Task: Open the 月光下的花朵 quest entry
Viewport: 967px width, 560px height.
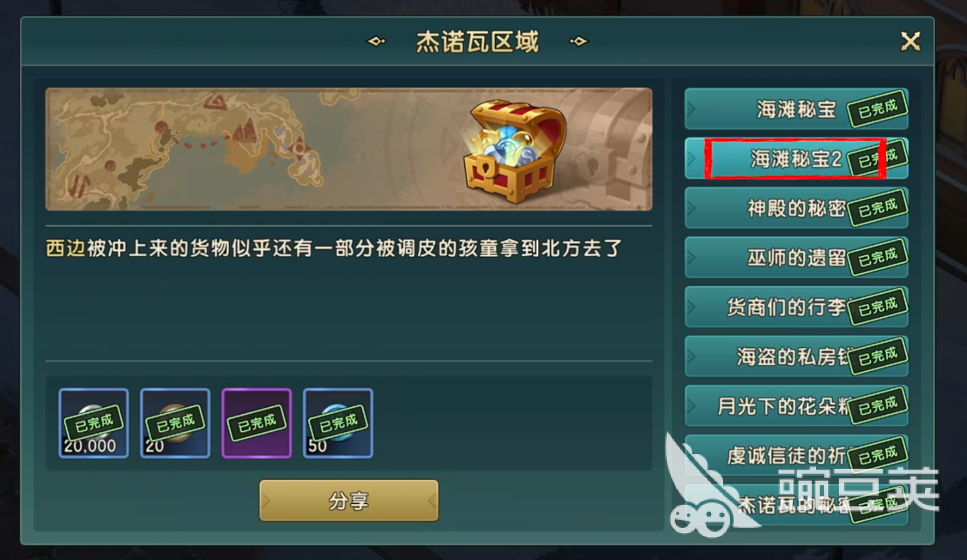Action: point(796,406)
